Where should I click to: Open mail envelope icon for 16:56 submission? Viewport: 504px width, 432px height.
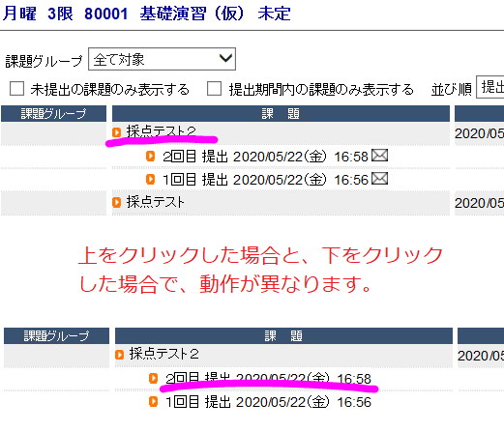[379, 179]
